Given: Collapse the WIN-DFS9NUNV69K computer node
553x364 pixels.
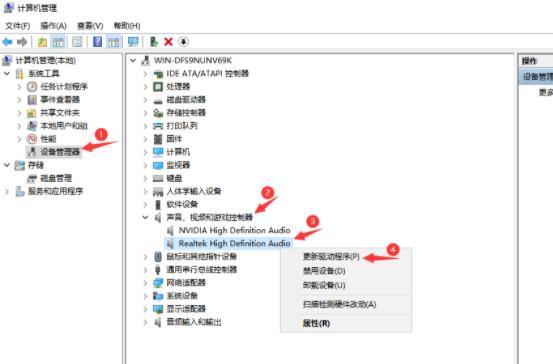Looking at the screenshot, I should tap(133, 60).
